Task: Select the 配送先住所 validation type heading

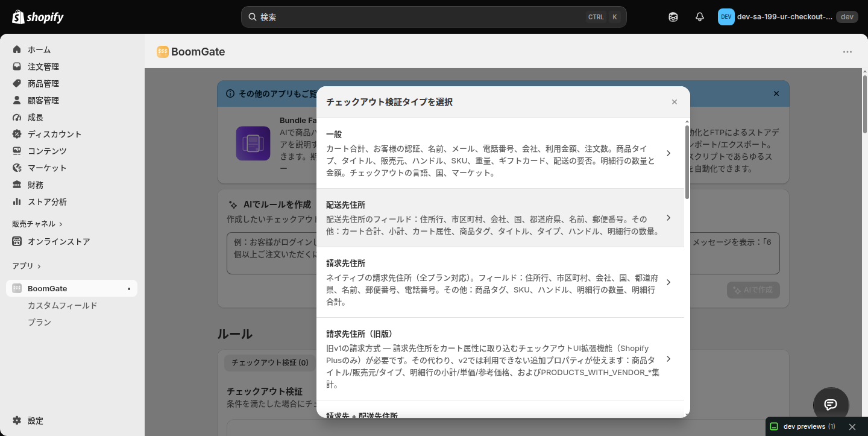Action: [345, 204]
